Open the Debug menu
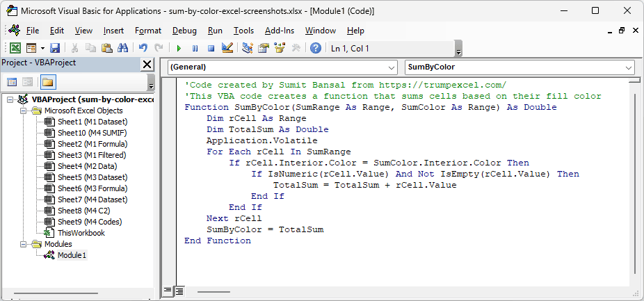The height and width of the screenshot is (301, 644). point(184,31)
